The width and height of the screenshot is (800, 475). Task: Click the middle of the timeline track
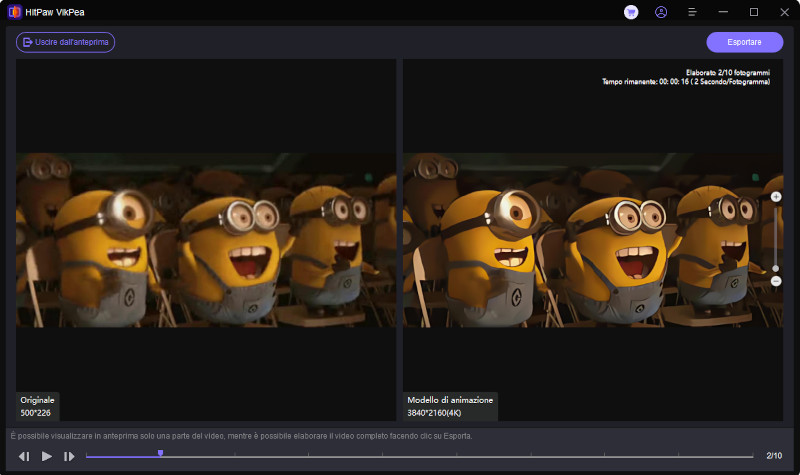420,456
